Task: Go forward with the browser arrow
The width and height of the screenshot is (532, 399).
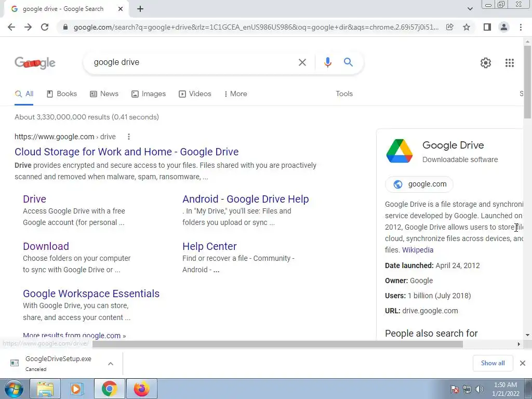Action: [28, 27]
